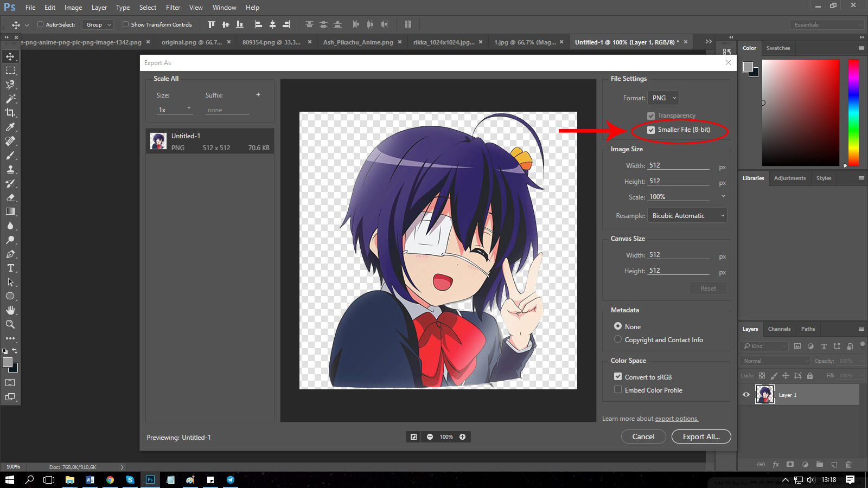Select the Hand tool
The image size is (868, 488).
tap(10, 310)
